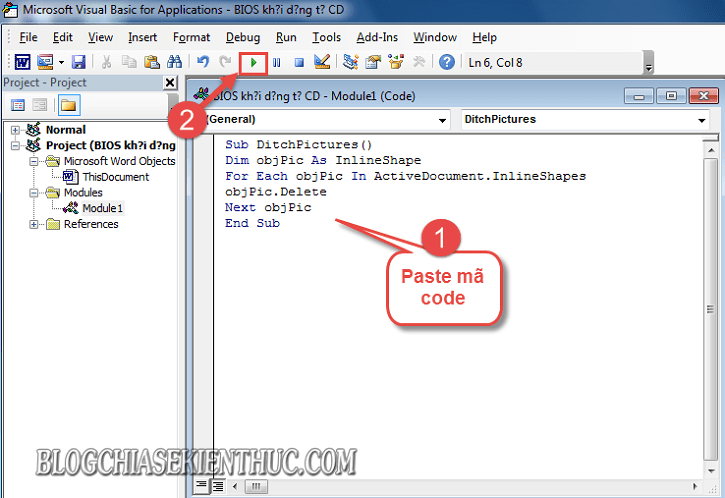The width and height of the screenshot is (725, 498).
Task: Click Full Module View button at bottom
Action: coord(218,486)
